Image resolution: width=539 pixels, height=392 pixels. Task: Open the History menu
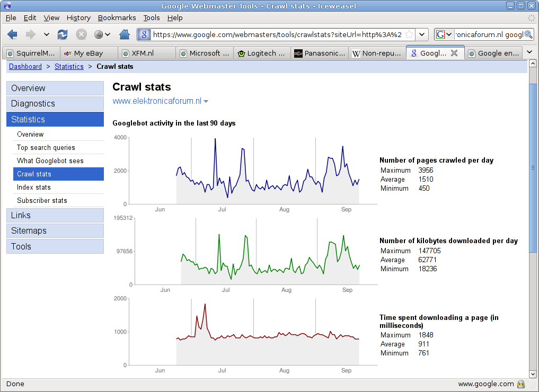click(x=79, y=18)
